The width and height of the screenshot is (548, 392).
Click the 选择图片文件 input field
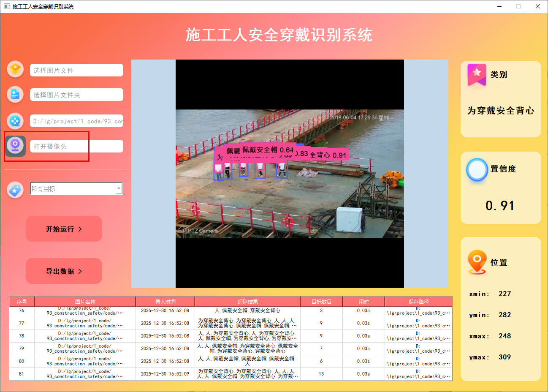76,70
